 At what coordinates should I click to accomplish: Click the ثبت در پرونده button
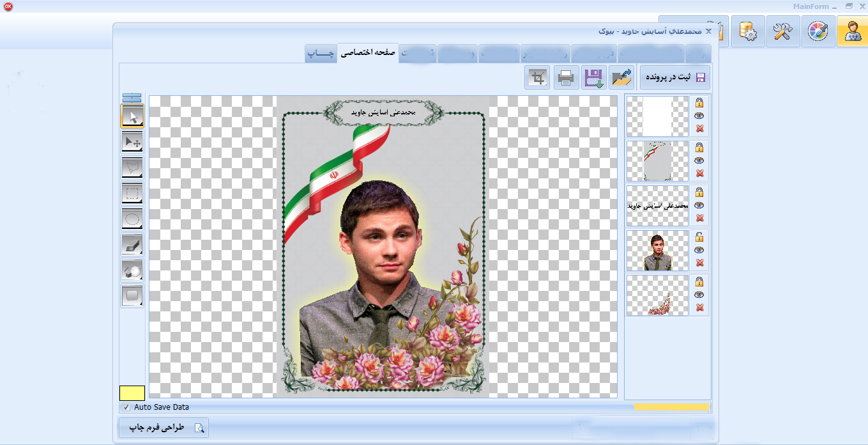pos(674,77)
